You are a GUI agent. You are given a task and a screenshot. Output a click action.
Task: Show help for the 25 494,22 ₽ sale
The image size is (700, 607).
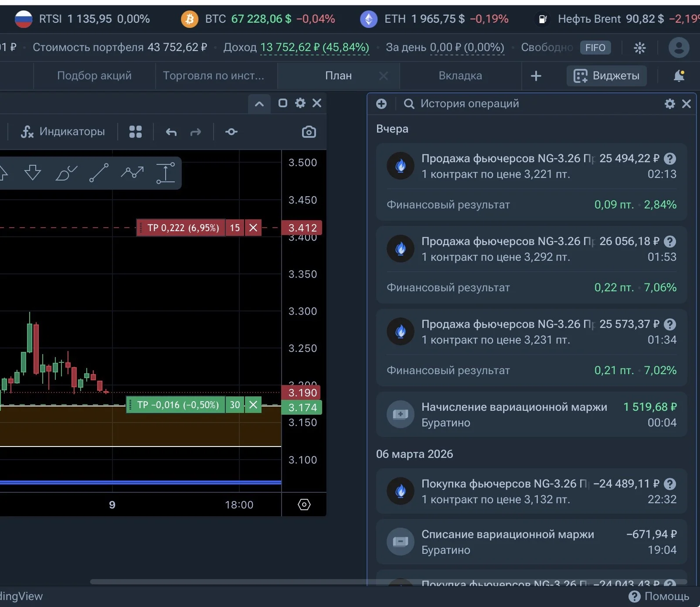(x=670, y=158)
